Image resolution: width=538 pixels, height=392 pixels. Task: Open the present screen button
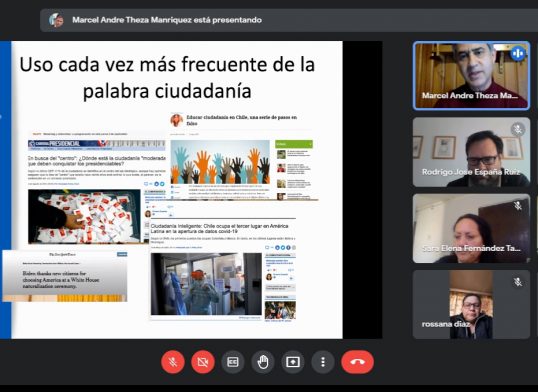[293, 362]
